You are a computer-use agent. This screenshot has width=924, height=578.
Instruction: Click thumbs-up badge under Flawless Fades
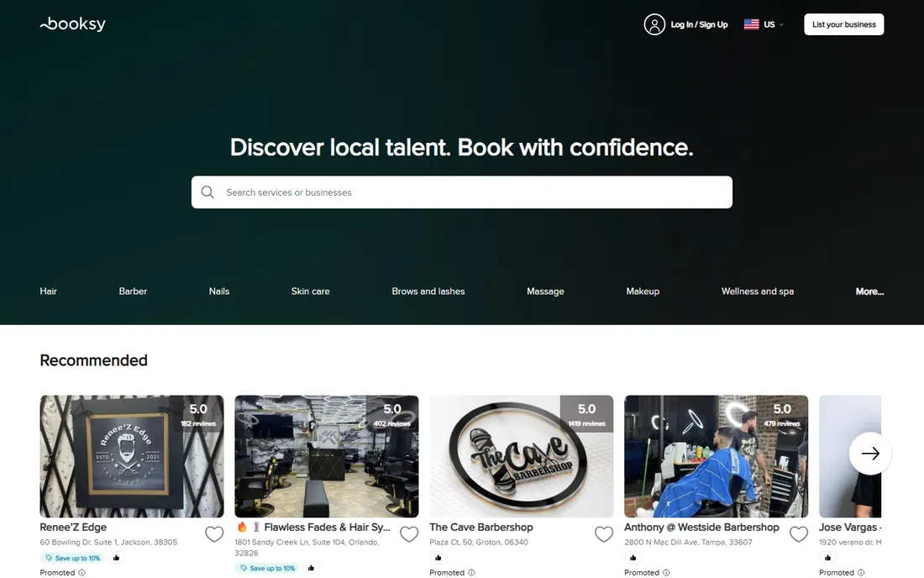coord(311,568)
